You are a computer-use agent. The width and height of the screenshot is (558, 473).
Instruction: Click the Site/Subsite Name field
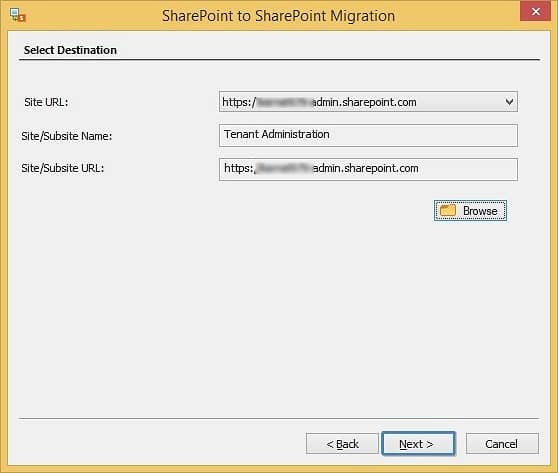tap(368, 135)
